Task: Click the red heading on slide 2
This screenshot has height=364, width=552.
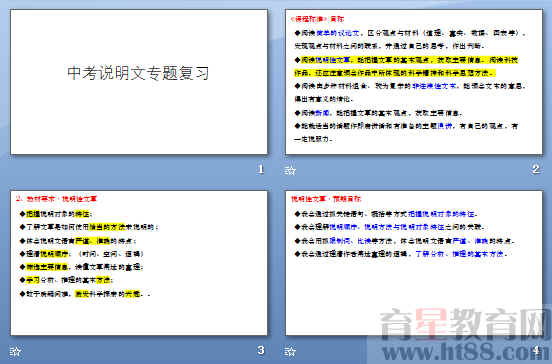Action: tap(317, 19)
